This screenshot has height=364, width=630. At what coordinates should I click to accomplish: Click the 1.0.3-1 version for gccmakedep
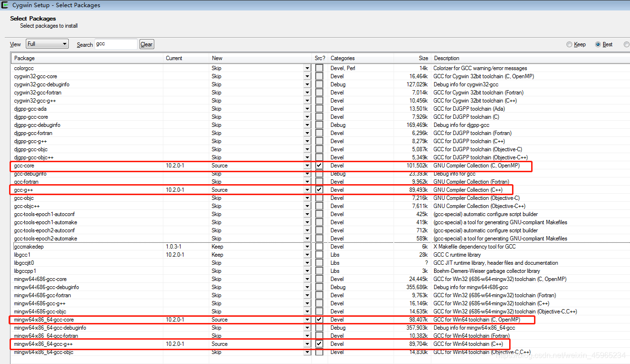tap(173, 247)
